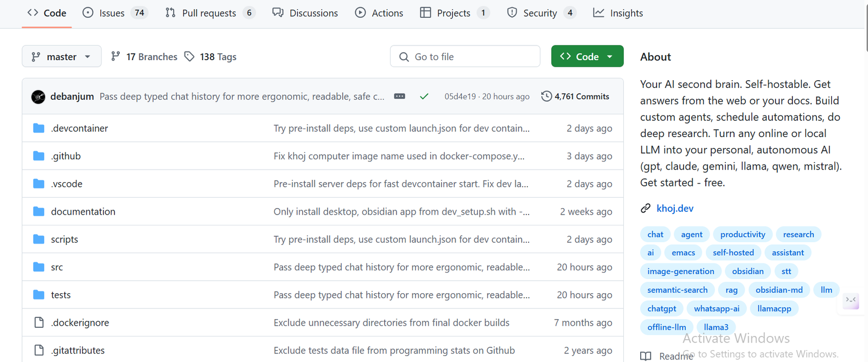Click the Go to file search field
The height and width of the screenshot is (362, 868).
pos(465,56)
